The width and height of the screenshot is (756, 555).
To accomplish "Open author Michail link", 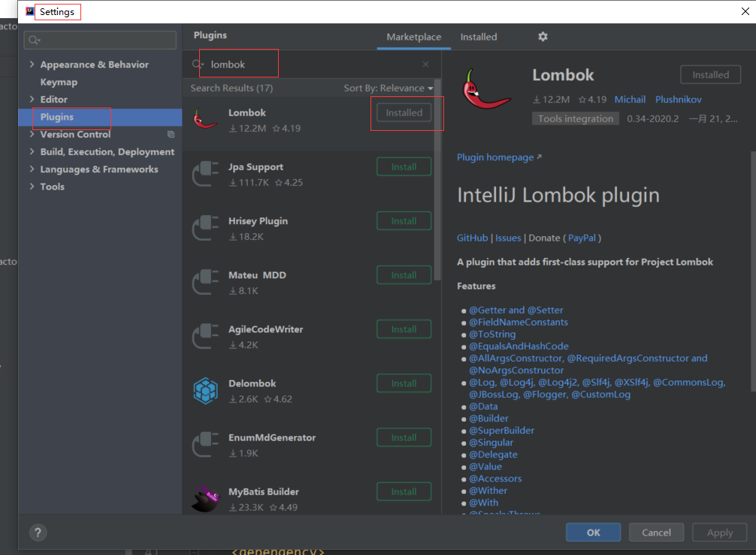I will pos(630,99).
